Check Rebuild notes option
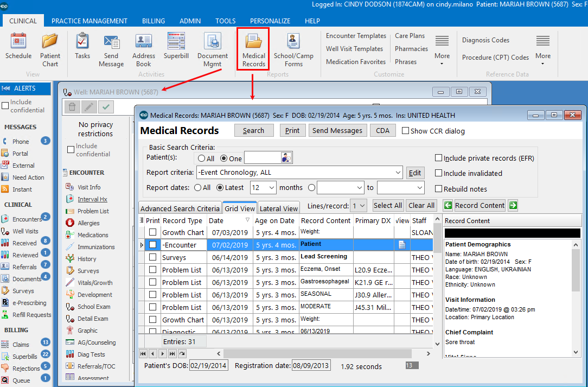This screenshot has width=588, height=387. (438, 189)
